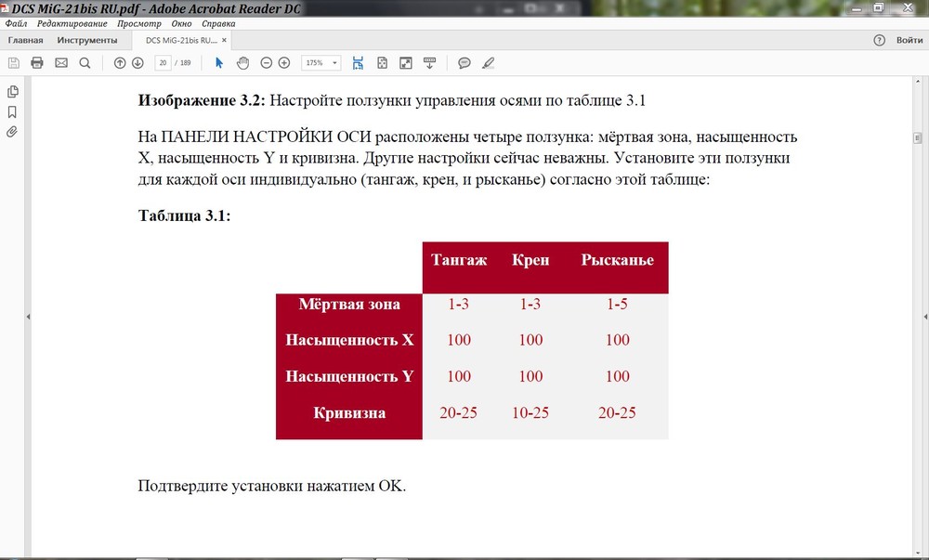929x560 pixels.
Task: Click the Мёртвая зона row label
Action: point(349,304)
